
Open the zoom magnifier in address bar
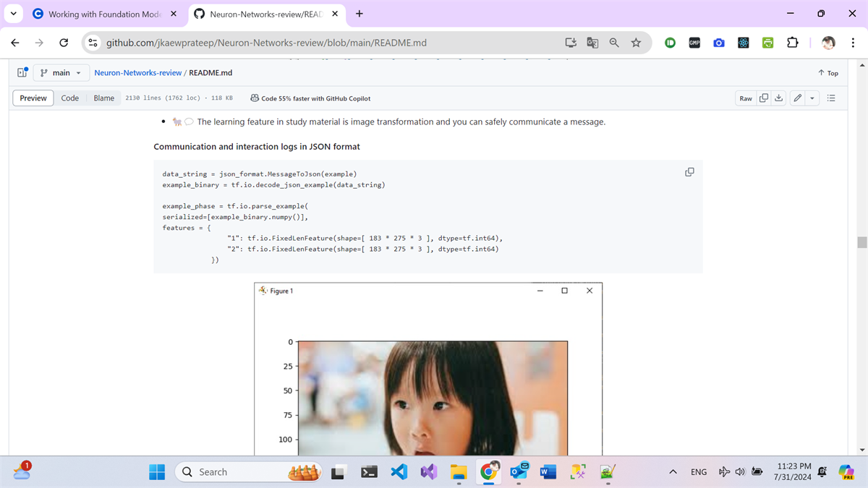click(613, 43)
